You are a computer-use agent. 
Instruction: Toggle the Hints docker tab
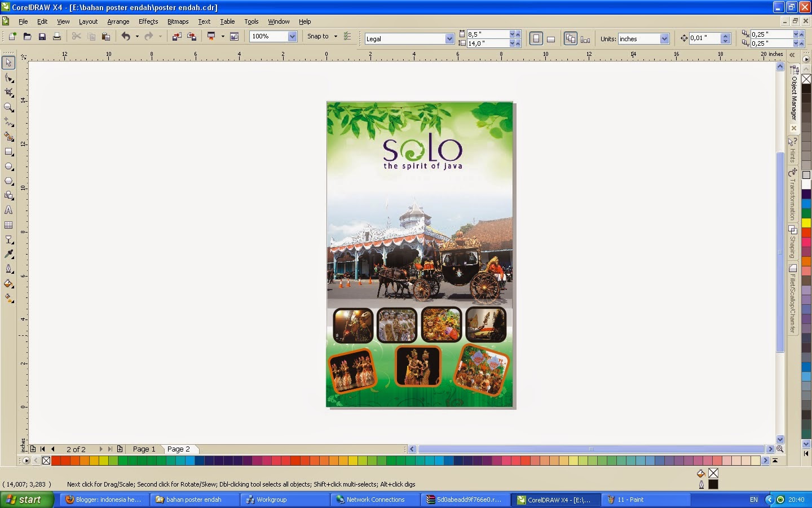793,150
